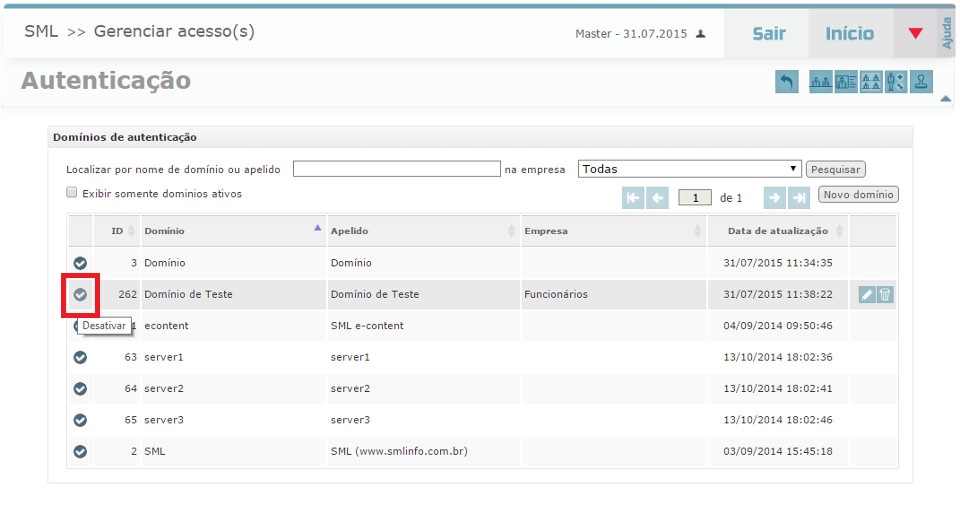Edit Domínio de Teste with the pencil icon
The height and width of the screenshot is (505, 960).
(x=867, y=295)
